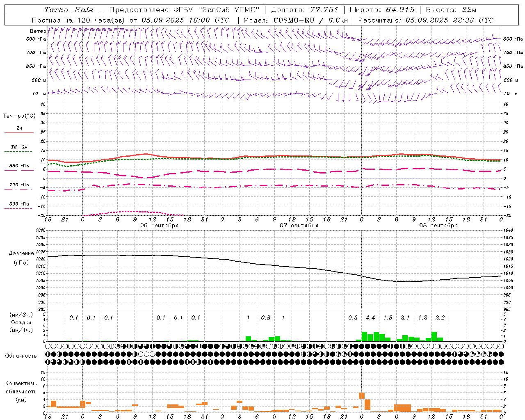
Task: Click the 'Облачность' cloud cover label
Action: 21,356
